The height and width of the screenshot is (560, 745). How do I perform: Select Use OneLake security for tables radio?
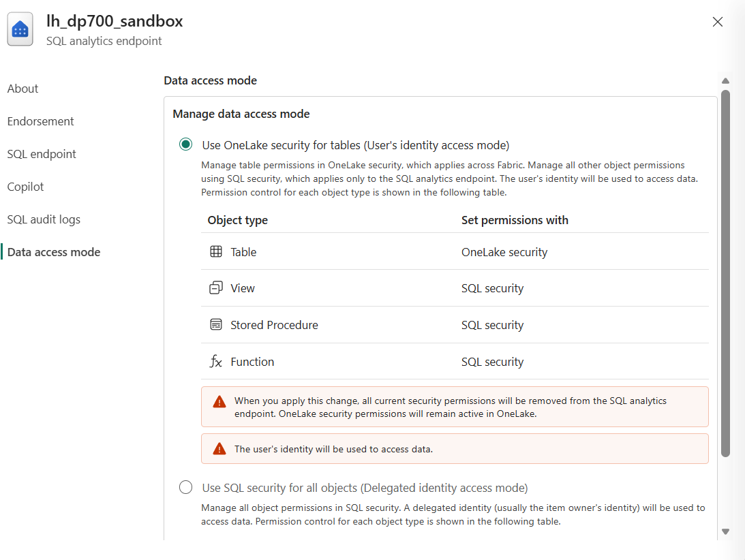coord(186,144)
